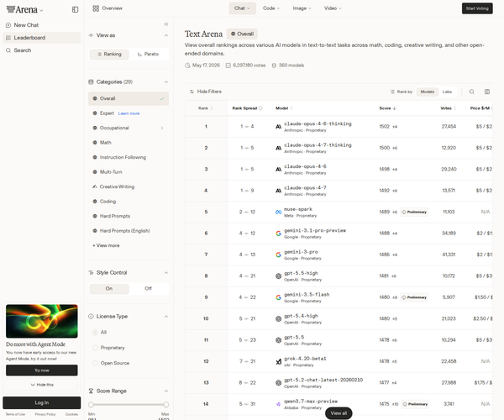Toggle the sidebar panel icon
Viewport: 504px width, 420px height.
tap(75, 9)
